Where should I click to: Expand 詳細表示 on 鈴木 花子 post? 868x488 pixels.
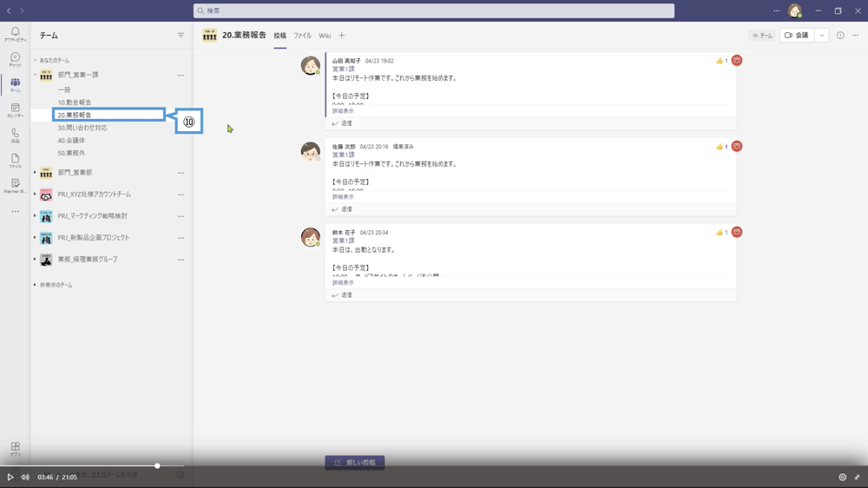coord(343,283)
